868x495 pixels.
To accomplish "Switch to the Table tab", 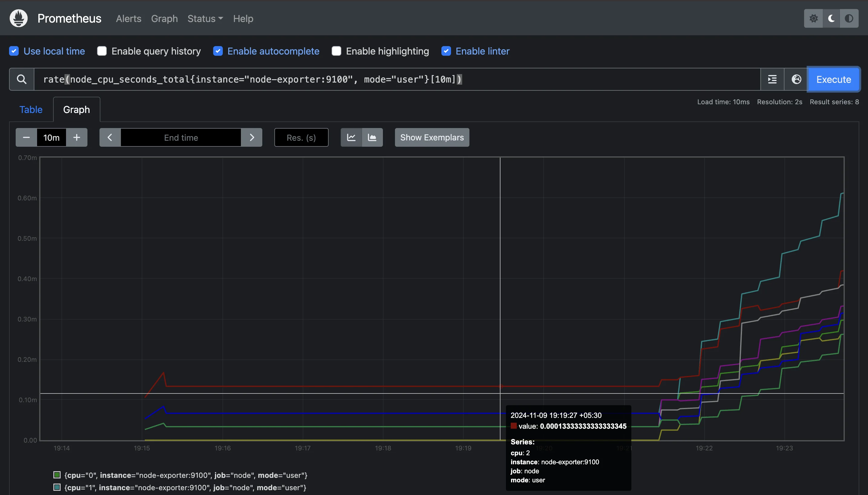I will click(31, 109).
